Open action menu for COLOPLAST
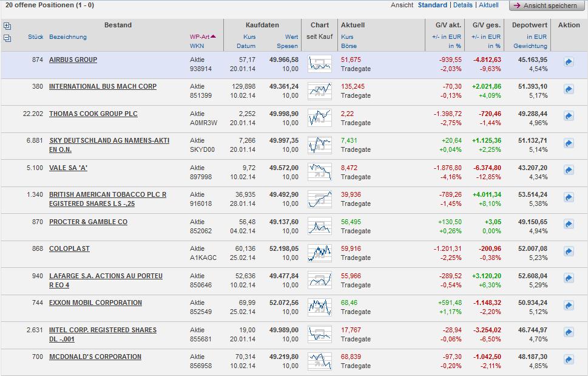Image resolution: width=588 pixels, height=376 pixels. (x=569, y=251)
